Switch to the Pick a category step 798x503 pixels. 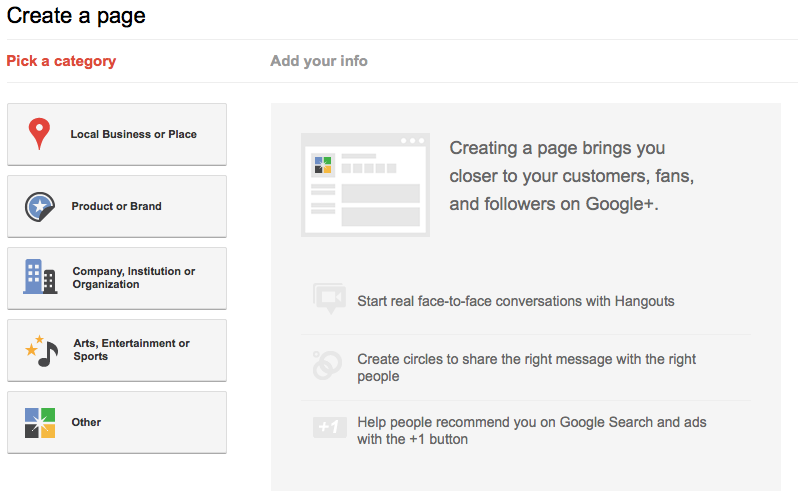point(61,61)
